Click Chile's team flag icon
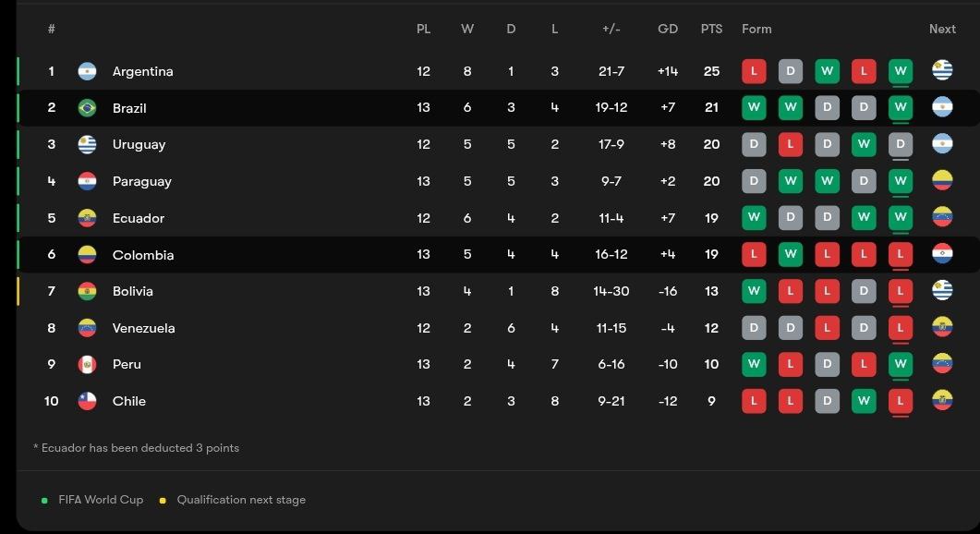This screenshot has height=534, width=980. tap(87, 401)
